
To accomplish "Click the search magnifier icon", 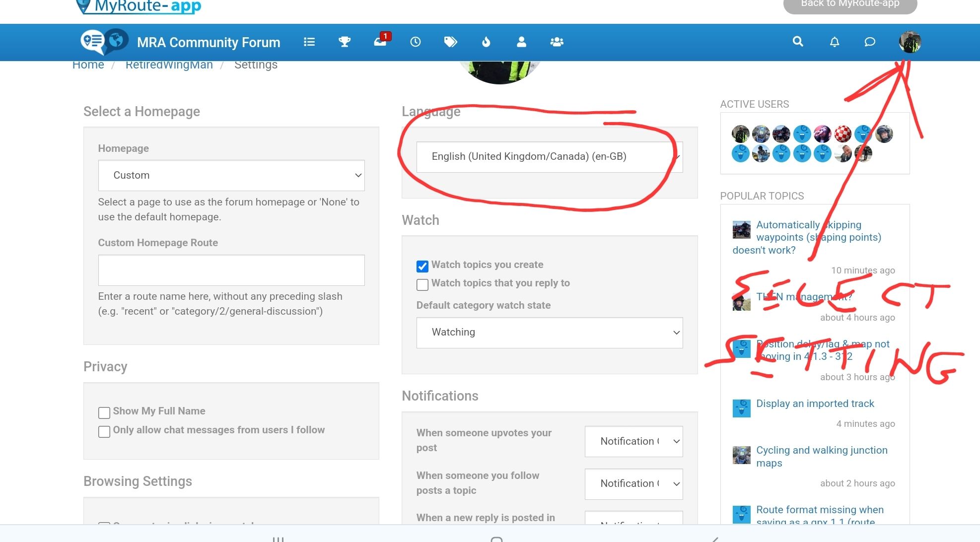I will click(x=798, y=42).
